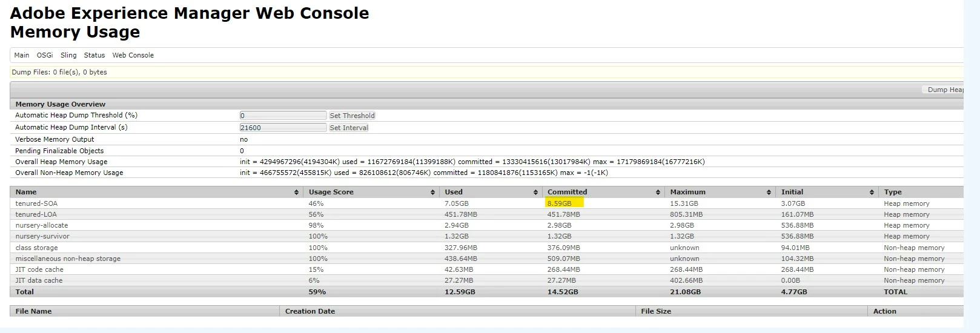
Task: Open the OSGi menu
Action: click(x=45, y=55)
